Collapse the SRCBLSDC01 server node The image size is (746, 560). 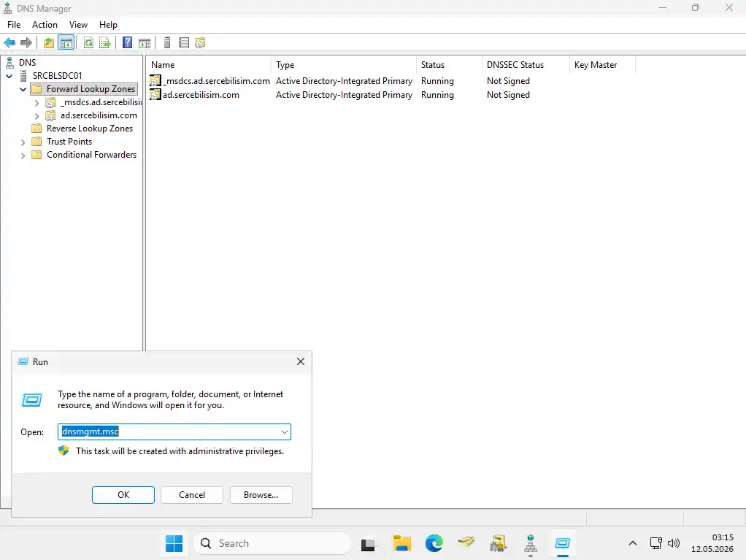coord(9,76)
